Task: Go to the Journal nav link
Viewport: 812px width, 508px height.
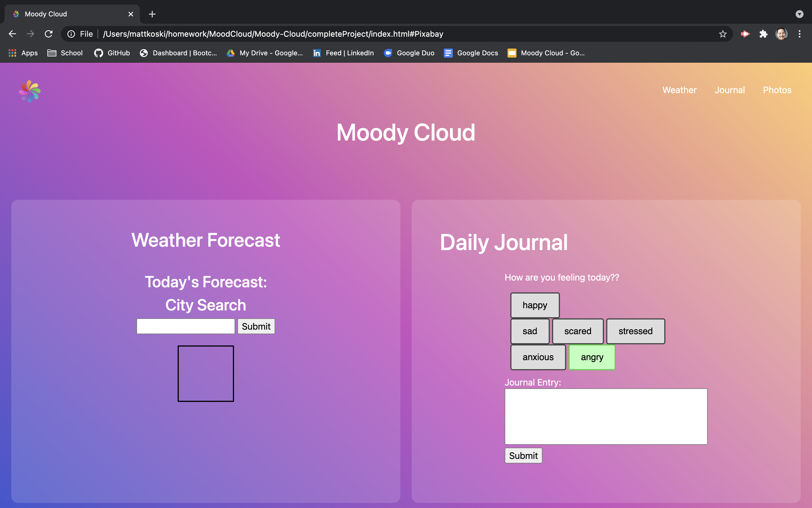Action: click(x=730, y=90)
